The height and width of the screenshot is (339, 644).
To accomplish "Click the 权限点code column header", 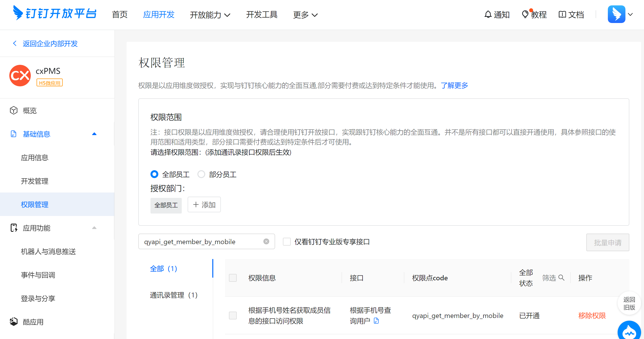I will 430,278.
